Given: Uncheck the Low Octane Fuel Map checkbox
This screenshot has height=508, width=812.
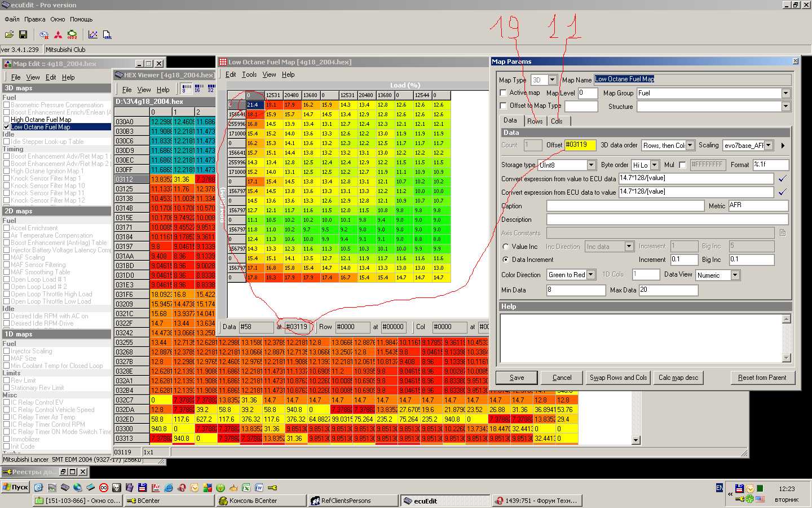Looking at the screenshot, I should [x=6, y=127].
